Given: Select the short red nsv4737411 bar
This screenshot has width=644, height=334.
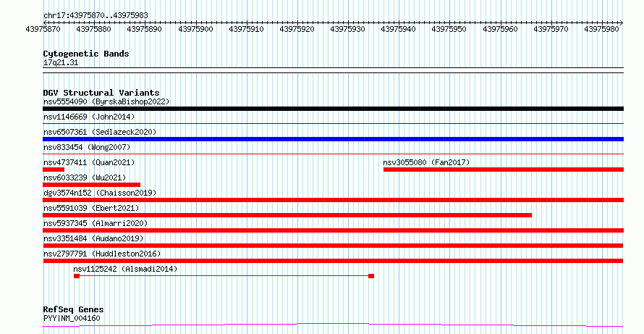Looking at the screenshot, I should tap(54, 170).
